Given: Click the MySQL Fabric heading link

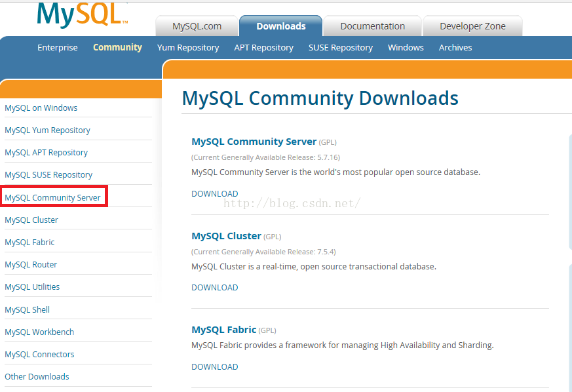Looking at the screenshot, I should [x=224, y=330].
